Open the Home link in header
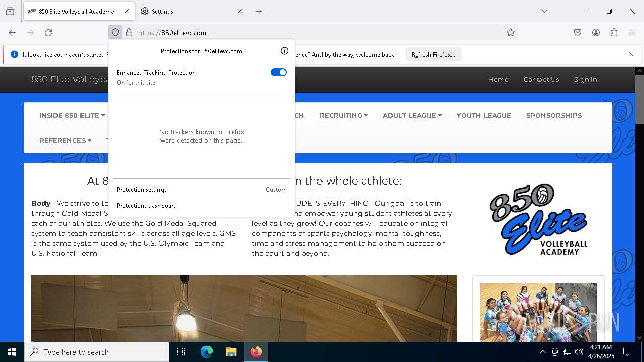This screenshot has height=362, width=644. (498, 79)
